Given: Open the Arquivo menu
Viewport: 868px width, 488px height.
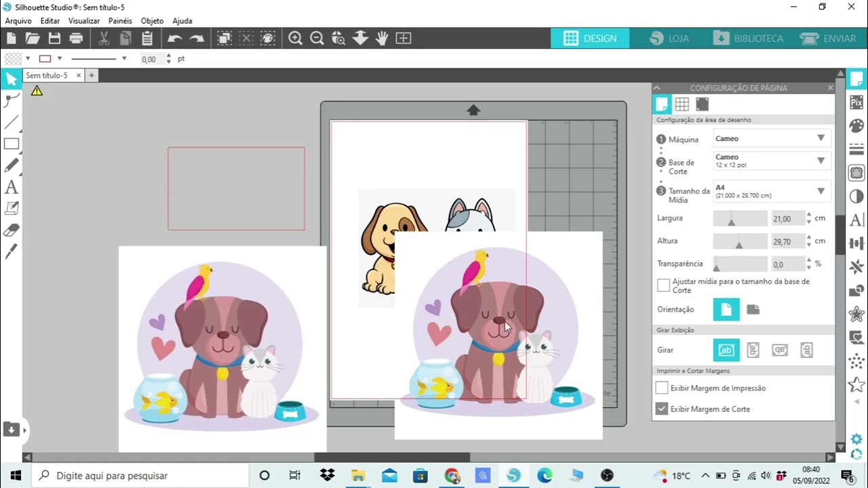Looking at the screenshot, I should 18,21.
